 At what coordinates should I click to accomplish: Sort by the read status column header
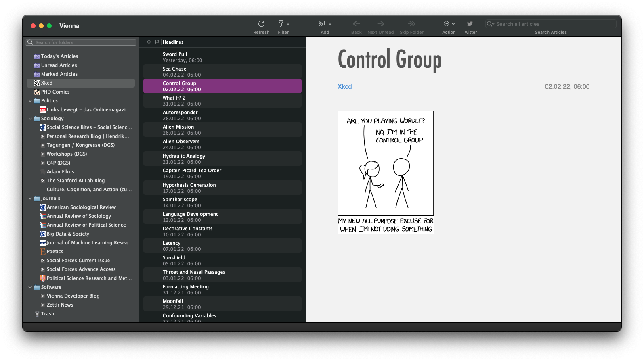[149, 42]
